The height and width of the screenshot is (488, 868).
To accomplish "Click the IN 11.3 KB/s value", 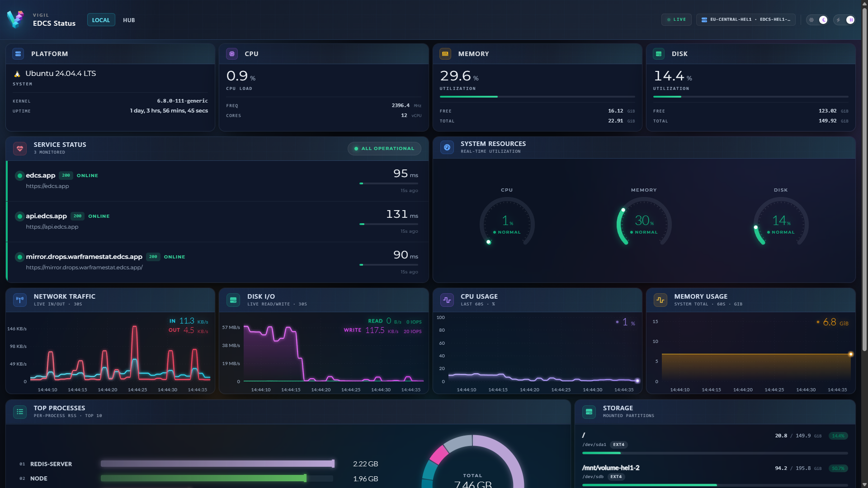I will [189, 321].
